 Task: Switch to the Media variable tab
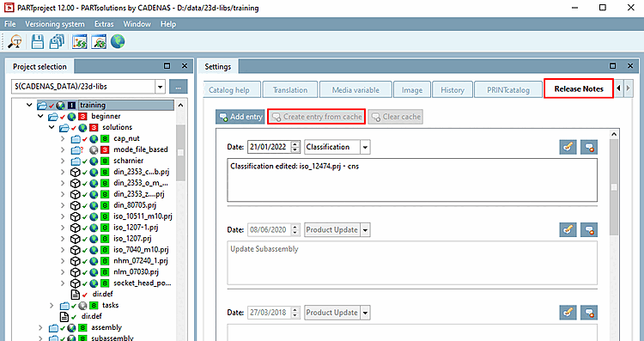(355, 90)
